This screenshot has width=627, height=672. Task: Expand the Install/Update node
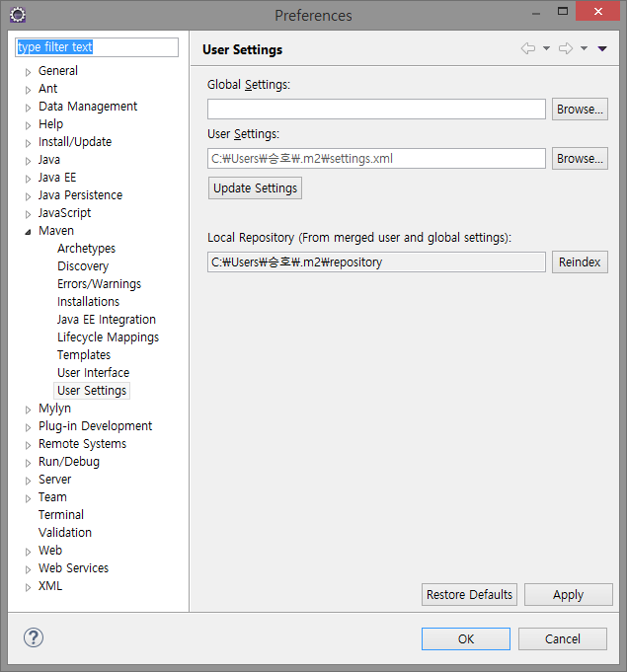[28, 143]
